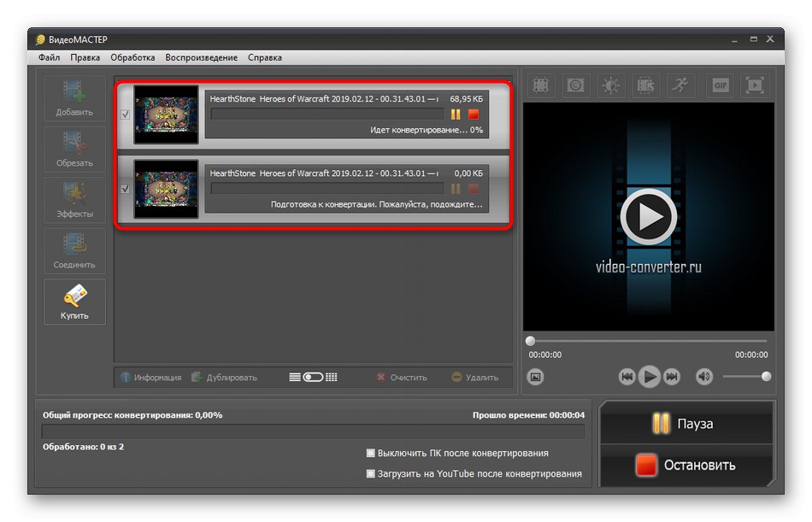812x522 pixels.
Task: Open the Справка menu
Action: 265,57
